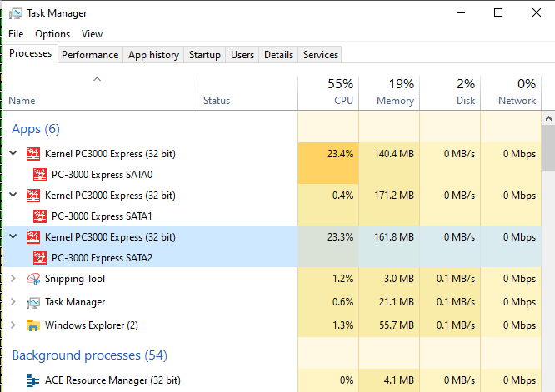Click the Background processes (54) heading

[89, 355]
